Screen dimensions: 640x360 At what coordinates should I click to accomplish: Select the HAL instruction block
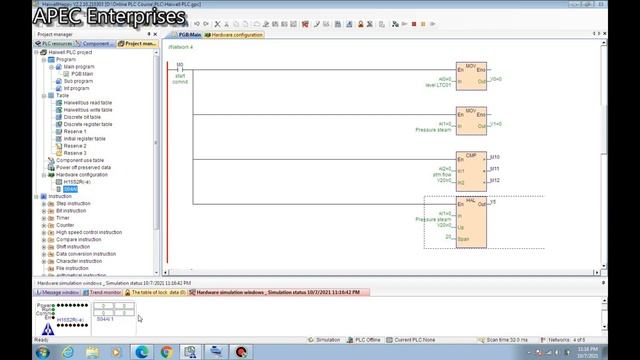[x=471, y=222]
